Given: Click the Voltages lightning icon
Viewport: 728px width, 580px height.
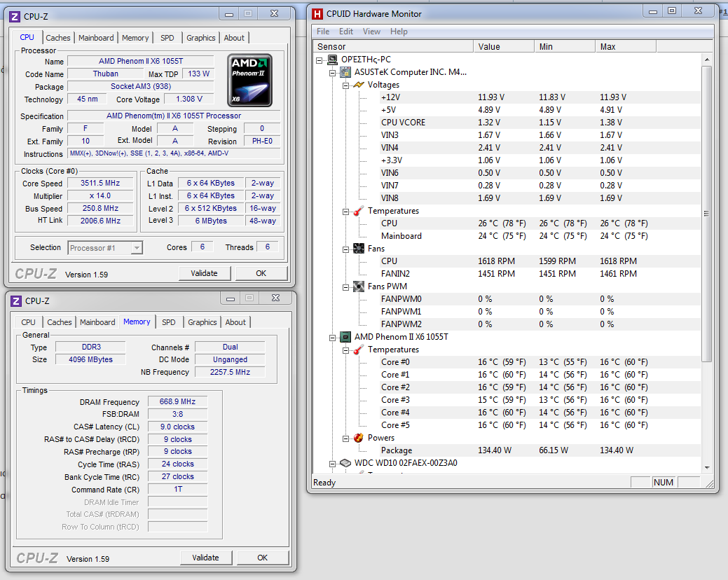Looking at the screenshot, I should (359, 85).
